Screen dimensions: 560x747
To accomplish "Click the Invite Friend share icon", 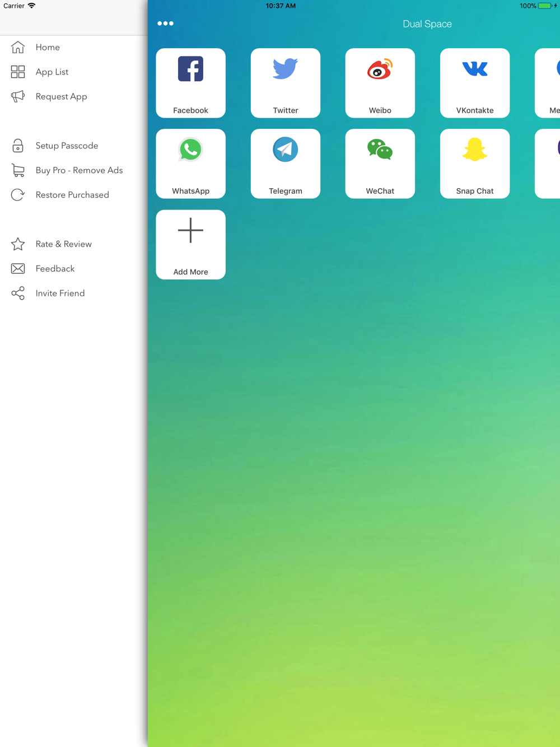I will (x=18, y=293).
